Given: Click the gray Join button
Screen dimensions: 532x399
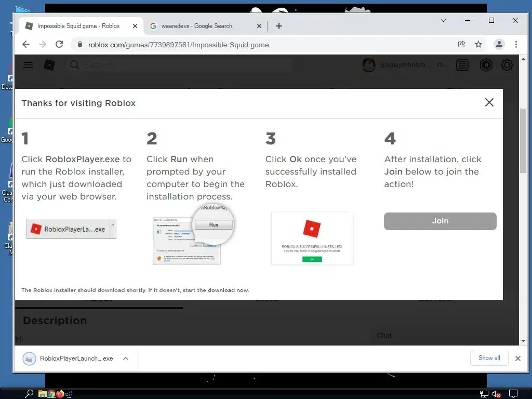Looking at the screenshot, I should point(440,221).
